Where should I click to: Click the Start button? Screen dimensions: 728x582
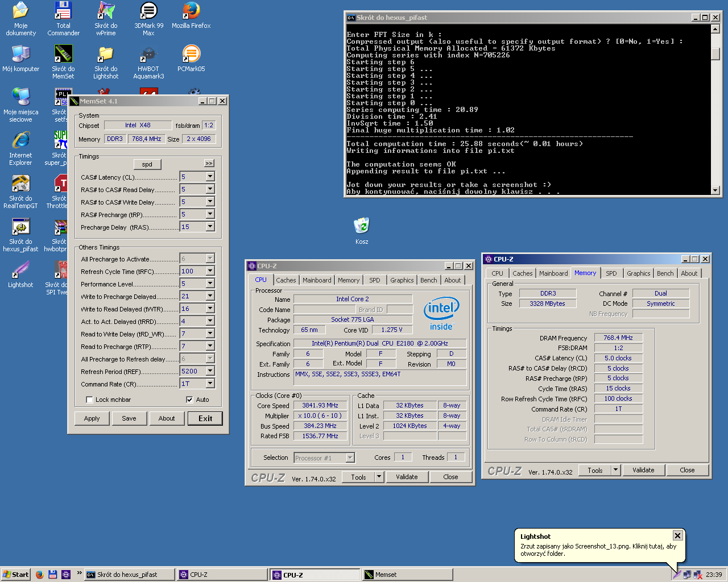(15, 575)
